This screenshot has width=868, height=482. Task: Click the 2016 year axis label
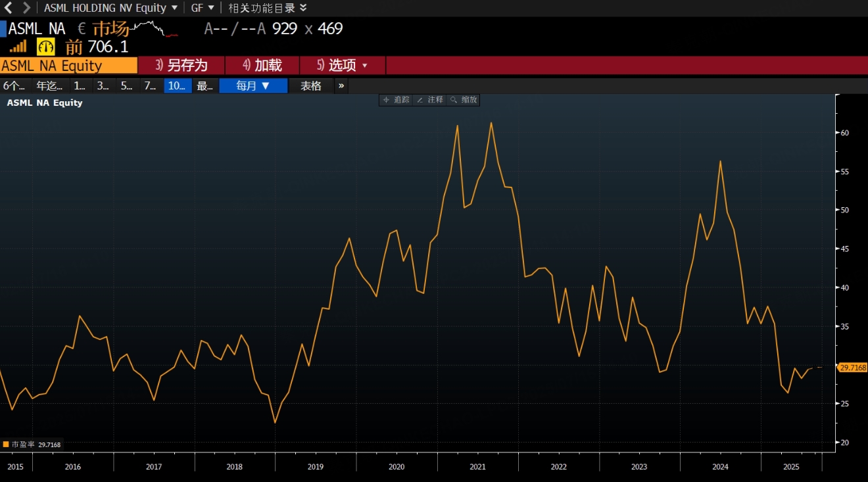[x=73, y=466]
